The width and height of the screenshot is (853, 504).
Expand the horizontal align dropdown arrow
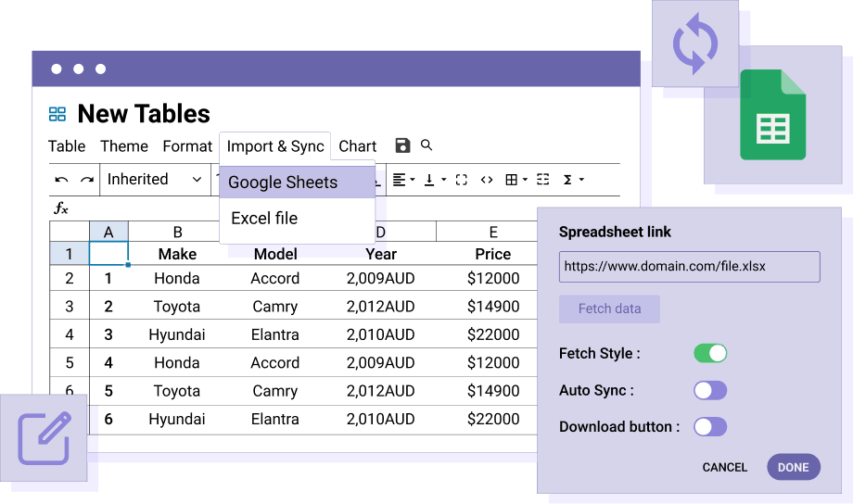point(413,180)
